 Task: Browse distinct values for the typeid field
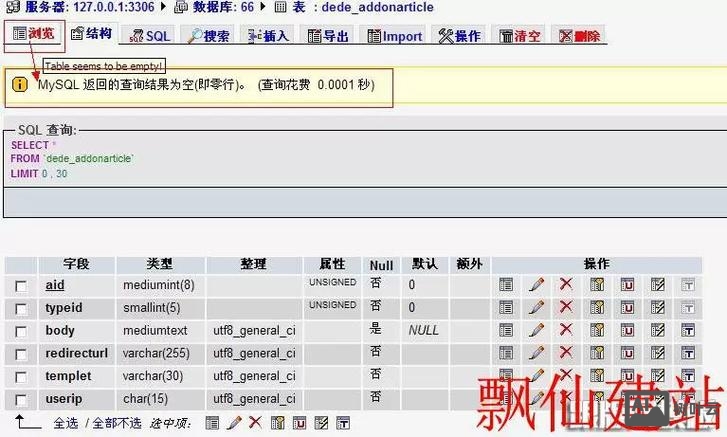coord(506,307)
